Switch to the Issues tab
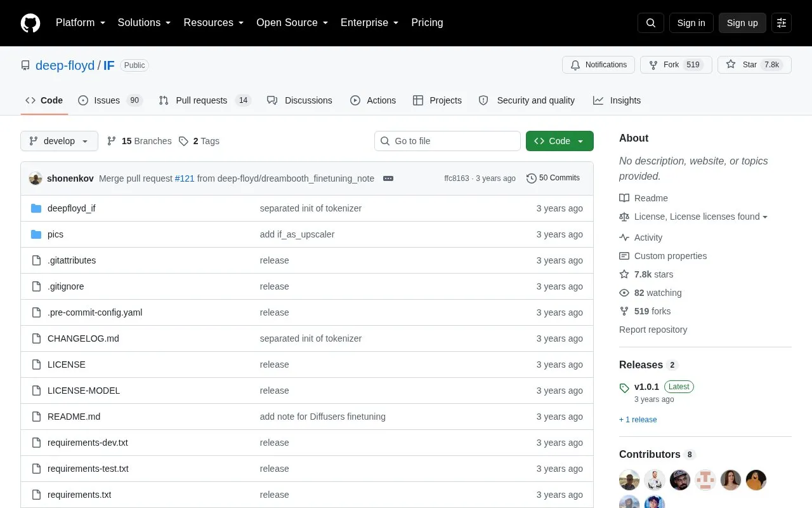This screenshot has height=508, width=812. coord(110,100)
